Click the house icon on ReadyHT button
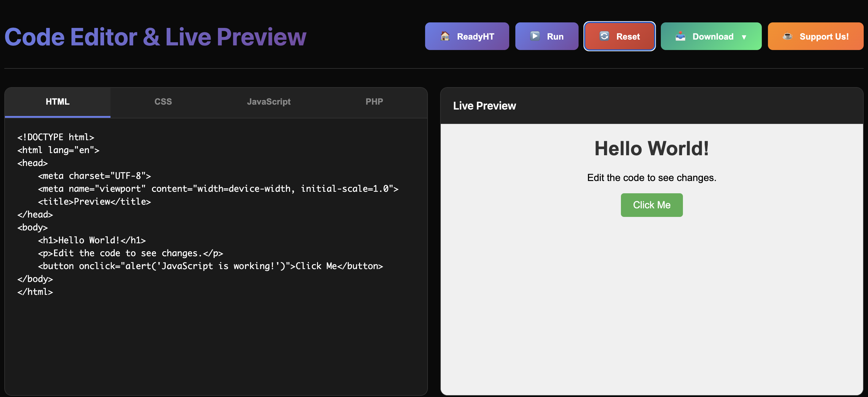The height and width of the screenshot is (397, 868). 445,36
